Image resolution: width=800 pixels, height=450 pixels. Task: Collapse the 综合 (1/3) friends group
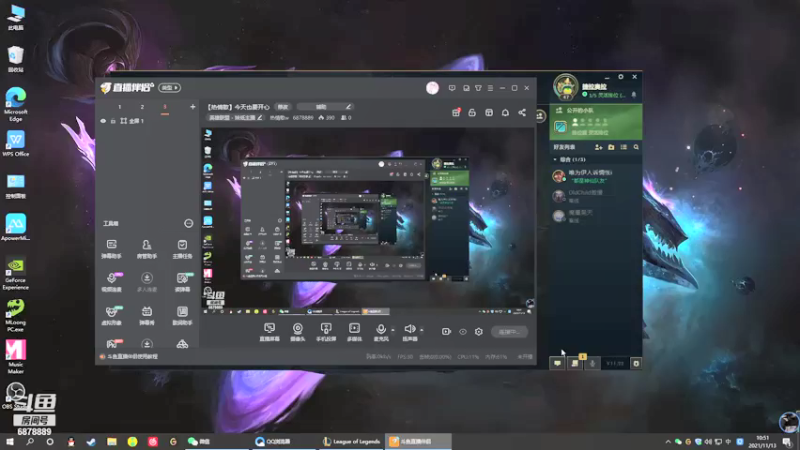click(556, 160)
